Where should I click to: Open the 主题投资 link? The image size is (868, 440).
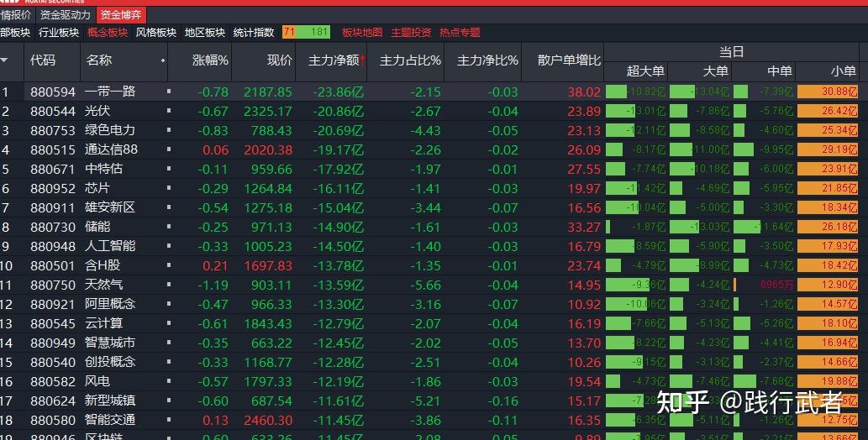(411, 33)
